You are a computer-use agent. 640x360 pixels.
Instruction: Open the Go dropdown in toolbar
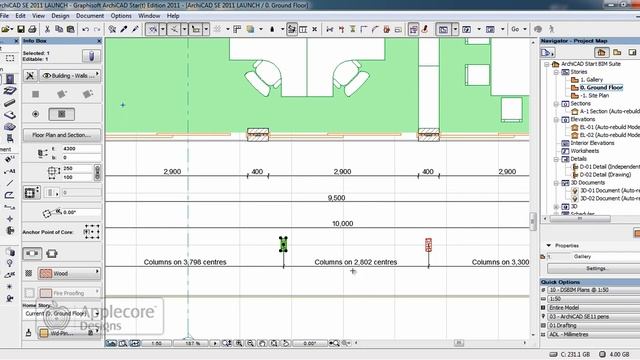pos(519,29)
